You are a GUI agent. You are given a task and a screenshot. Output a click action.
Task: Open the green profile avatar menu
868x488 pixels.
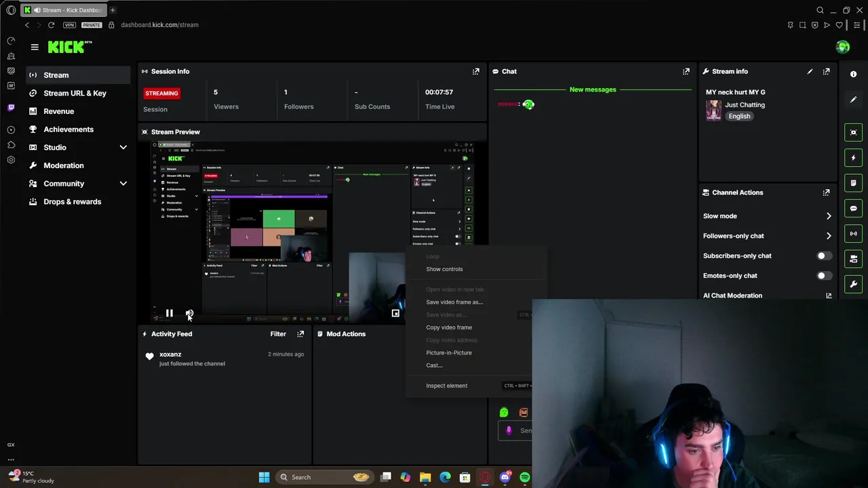pos(843,47)
